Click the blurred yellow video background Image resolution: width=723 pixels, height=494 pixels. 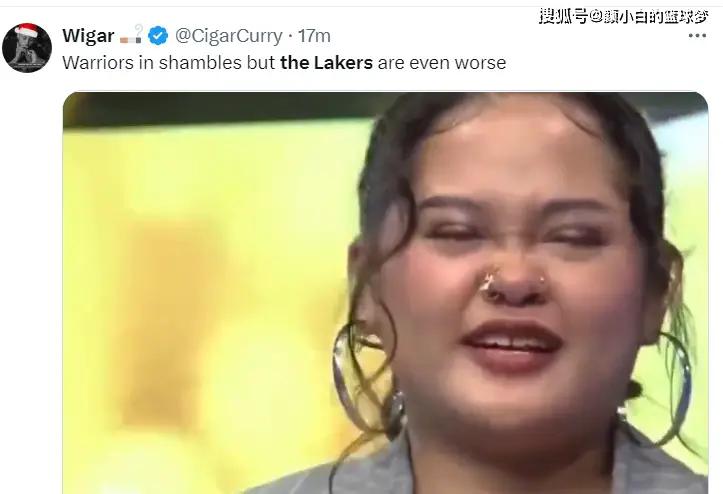click(x=207, y=300)
